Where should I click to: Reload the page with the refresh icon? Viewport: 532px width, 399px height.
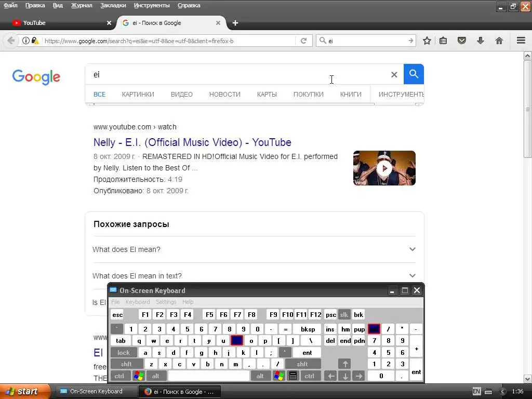(x=303, y=41)
